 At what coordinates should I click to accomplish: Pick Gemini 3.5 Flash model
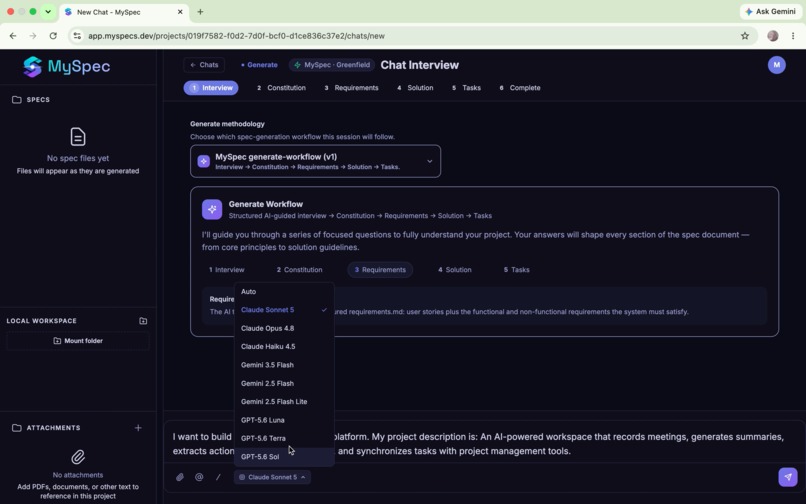tap(284, 365)
